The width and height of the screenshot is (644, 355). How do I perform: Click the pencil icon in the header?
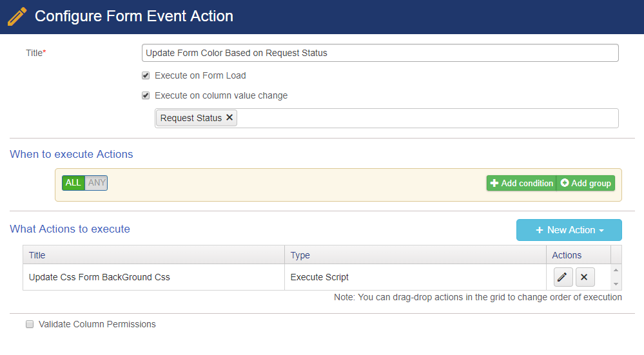point(17,16)
